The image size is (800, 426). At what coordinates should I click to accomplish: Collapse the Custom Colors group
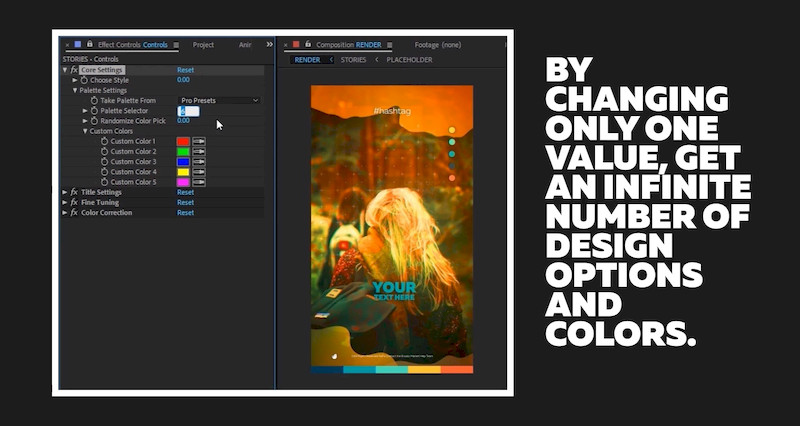click(x=85, y=131)
